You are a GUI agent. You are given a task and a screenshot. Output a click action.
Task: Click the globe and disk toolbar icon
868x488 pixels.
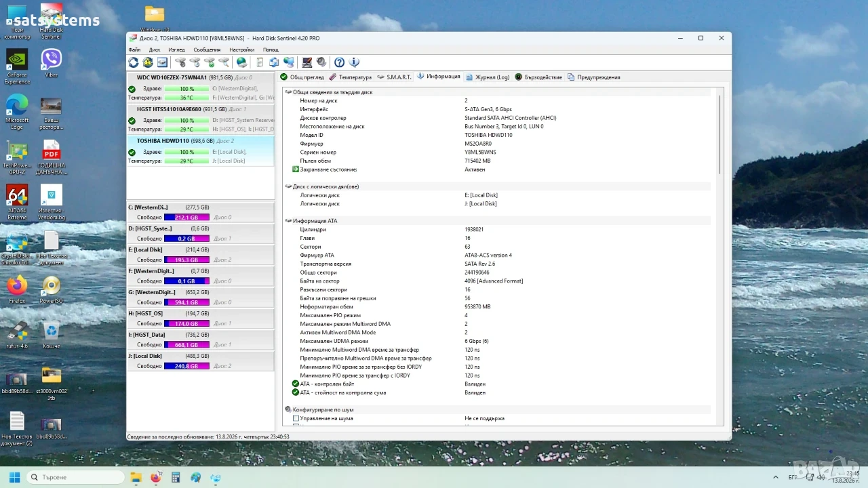point(241,62)
